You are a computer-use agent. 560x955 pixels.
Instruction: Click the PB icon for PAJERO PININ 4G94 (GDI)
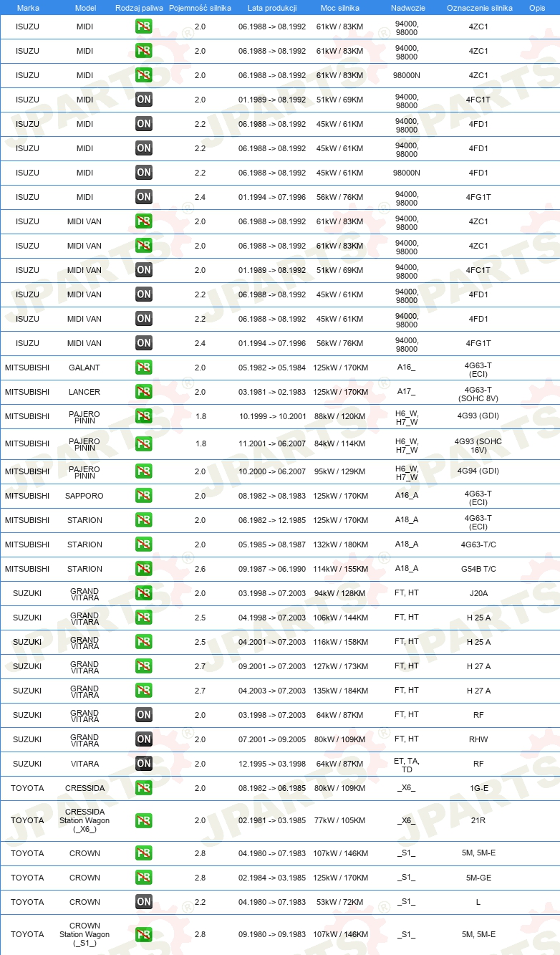pos(144,471)
